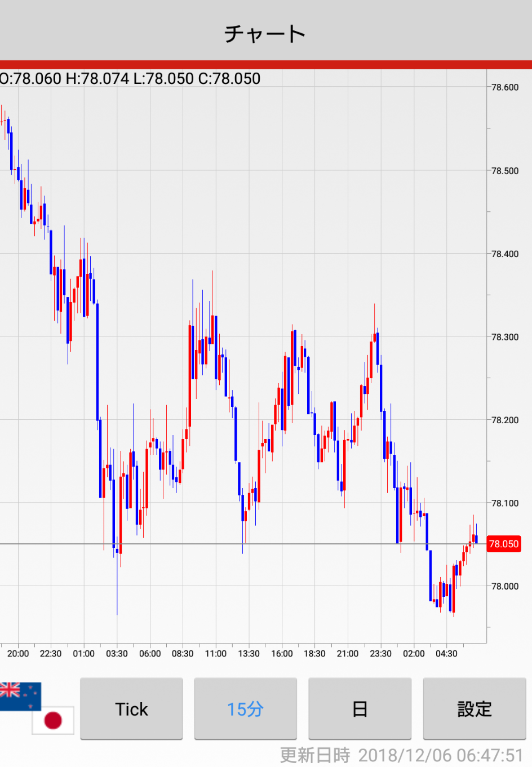The height and width of the screenshot is (767, 532).
Task: Tap the チャート title header
Action: [x=265, y=34]
